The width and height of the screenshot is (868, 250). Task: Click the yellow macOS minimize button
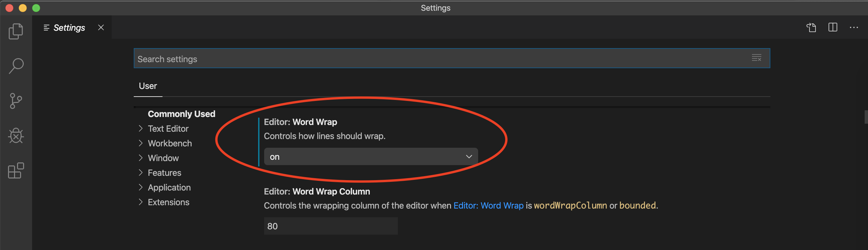pyautogui.click(x=23, y=8)
